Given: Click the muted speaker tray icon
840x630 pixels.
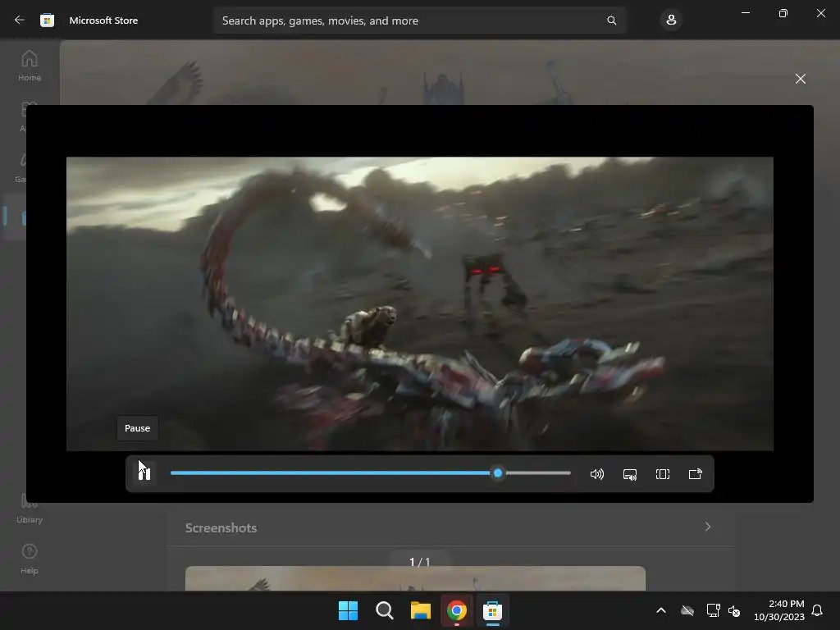Looking at the screenshot, I should click(x=734, y=610).
